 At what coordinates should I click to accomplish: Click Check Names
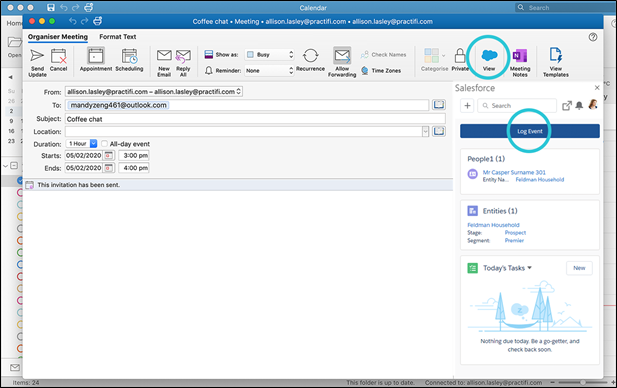click(x=383, y=55)
